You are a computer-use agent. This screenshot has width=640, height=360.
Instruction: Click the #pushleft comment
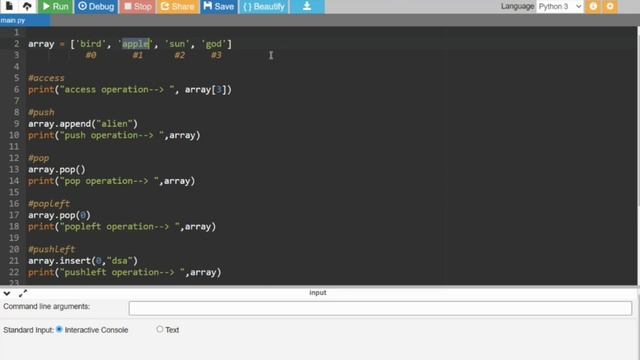(x=51, y=249)
